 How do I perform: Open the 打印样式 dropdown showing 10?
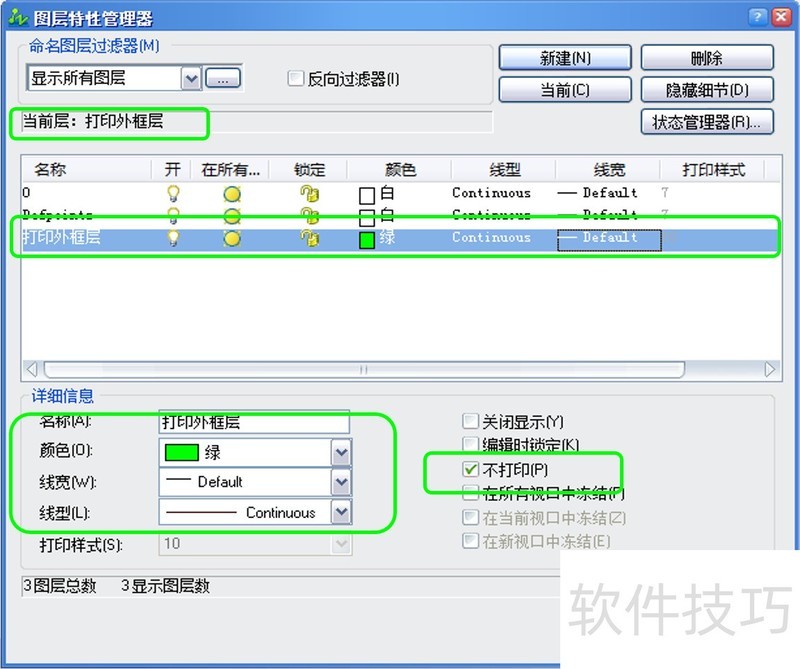click(x=341, y=544)
